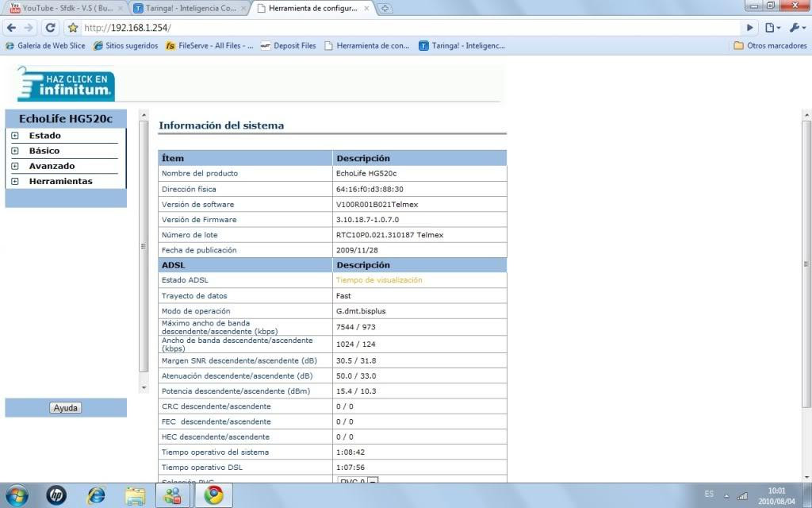Open the Básico menu item
This screenshot has width=812, height=508.
(x=44, y=151)
